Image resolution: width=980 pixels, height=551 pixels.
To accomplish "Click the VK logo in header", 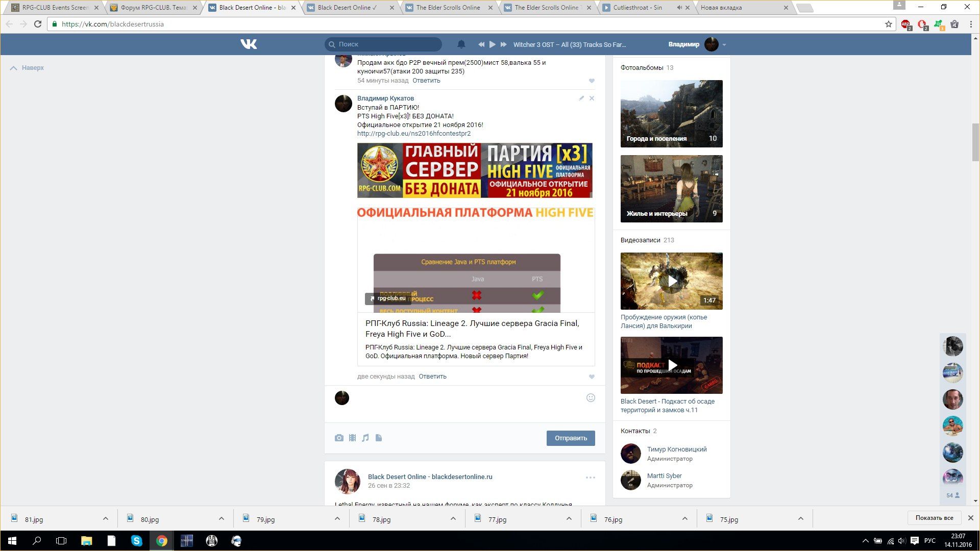I will [249, 44].
